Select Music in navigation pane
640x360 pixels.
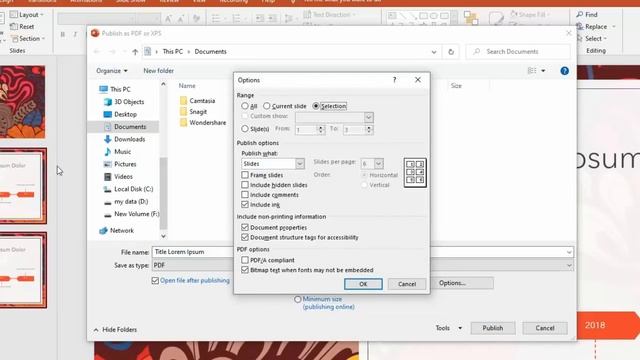pos(118,151)
